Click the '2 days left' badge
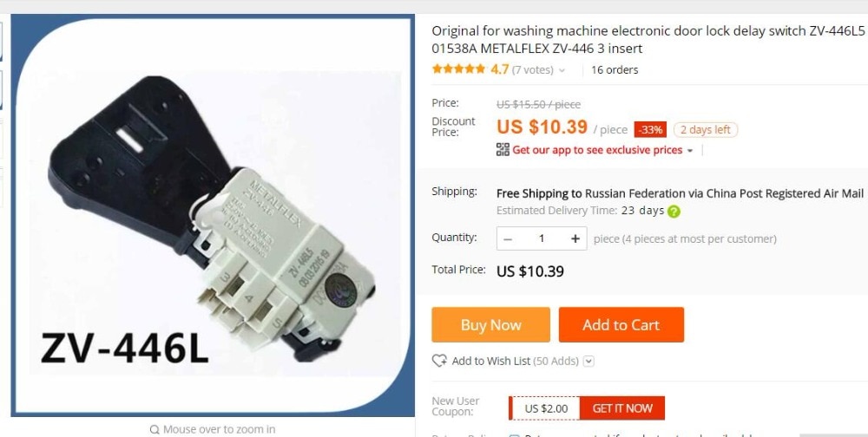The image size is (868, 437). click(705, 130)
